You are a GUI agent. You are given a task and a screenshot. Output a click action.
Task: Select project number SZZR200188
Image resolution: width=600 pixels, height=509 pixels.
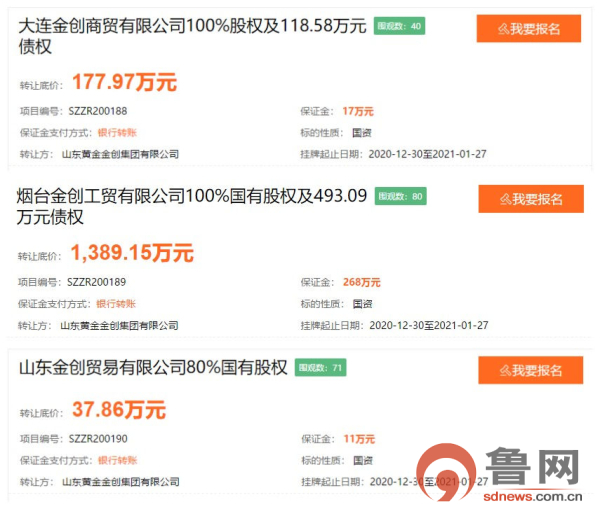(98, 111)
